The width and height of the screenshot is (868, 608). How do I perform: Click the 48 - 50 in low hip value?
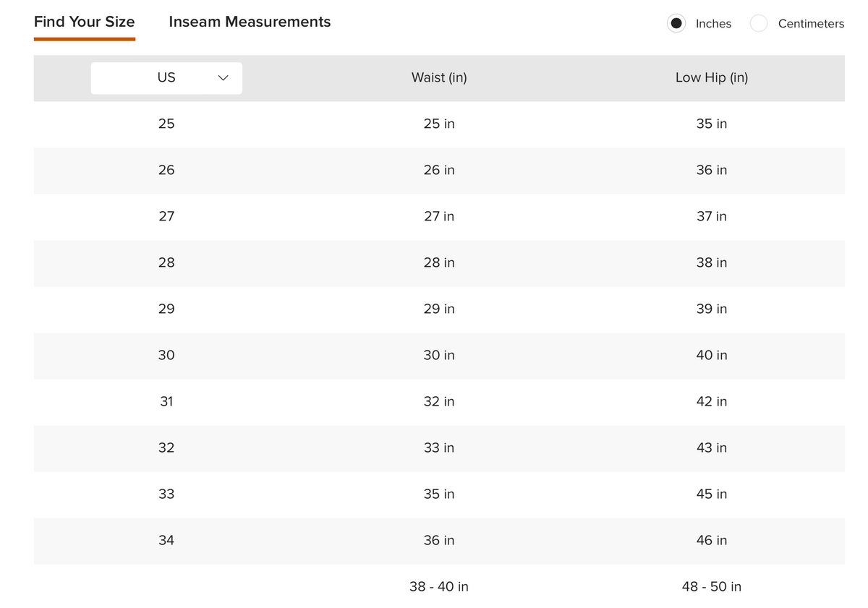click(x=712, y=586)
